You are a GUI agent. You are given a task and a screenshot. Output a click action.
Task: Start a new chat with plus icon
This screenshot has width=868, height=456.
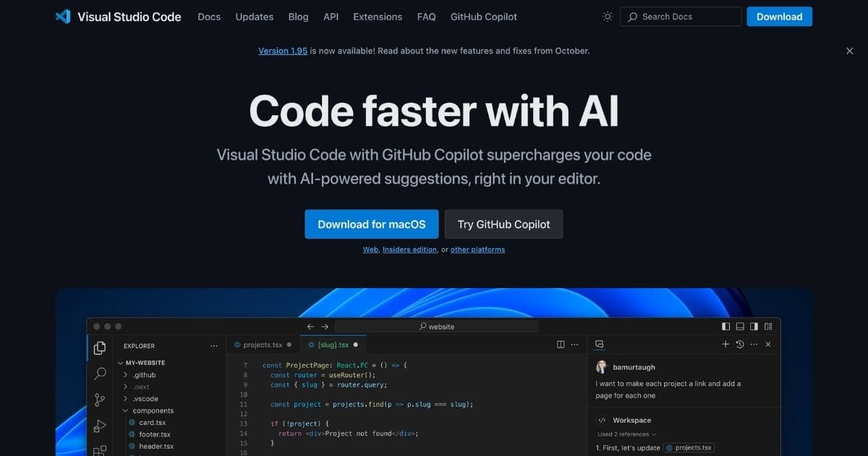click(726, 345)
